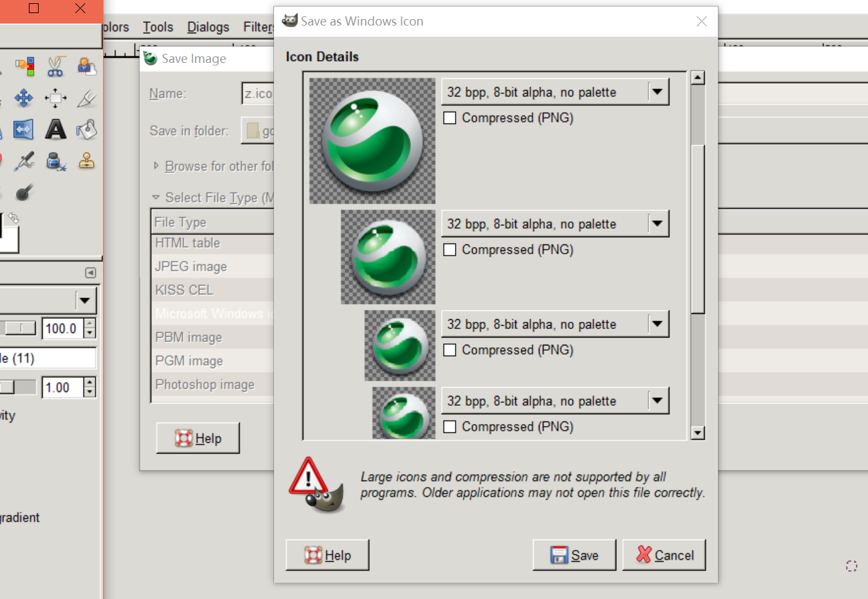Image resolution: width=868 pixels, height=599 pixels.
Task: Select the Scissors Select tool
Action: (56, 66)
